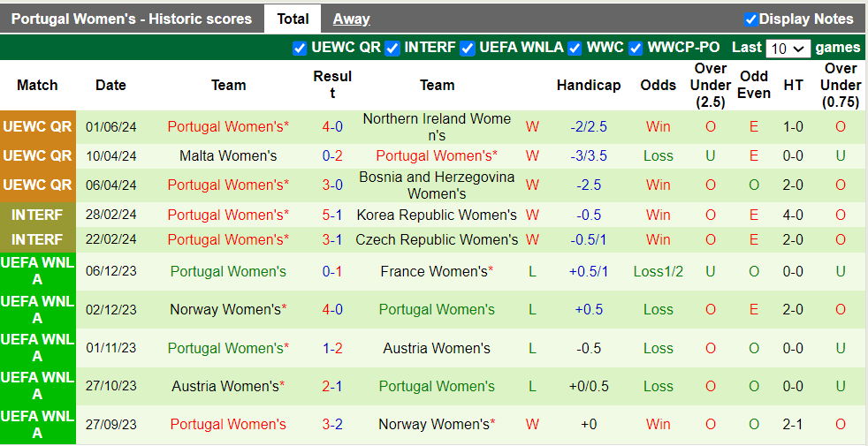This screenshot has width=868, height=446.
Task: Open Bosnia and Herzegovina Women's team page
Action: [x=437, y=185]
